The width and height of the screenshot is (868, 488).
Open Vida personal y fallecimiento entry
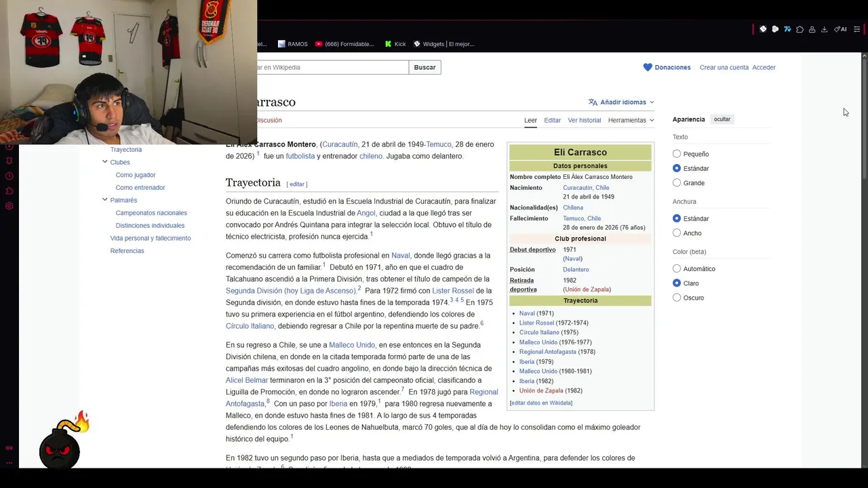[x=151, y=239]
